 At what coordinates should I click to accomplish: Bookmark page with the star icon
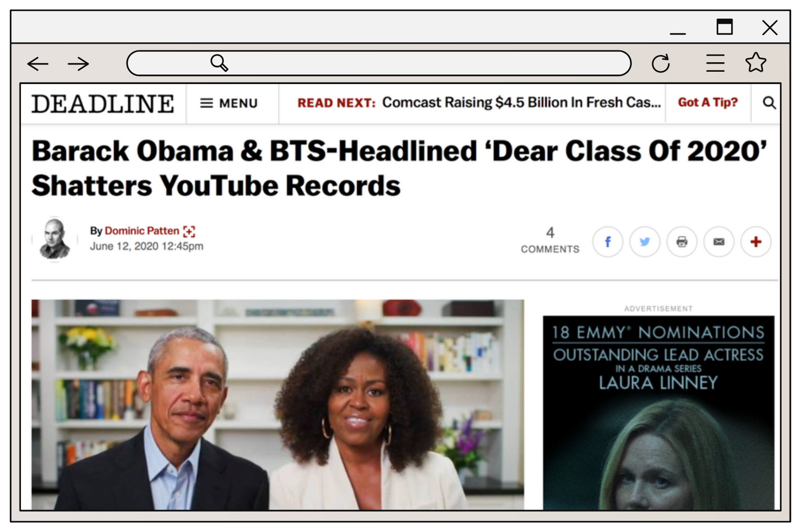tap(755, 62)
